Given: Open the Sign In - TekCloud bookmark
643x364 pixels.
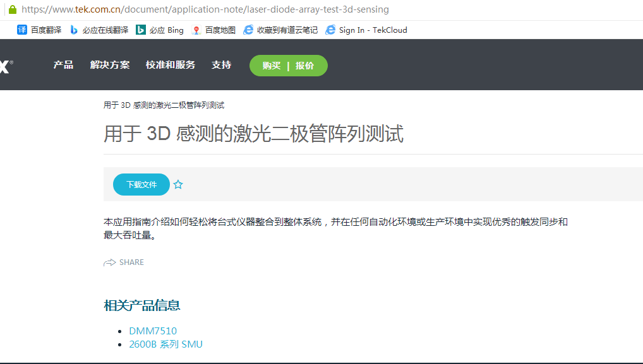Looking at the screenshot, I should (366, 30).
